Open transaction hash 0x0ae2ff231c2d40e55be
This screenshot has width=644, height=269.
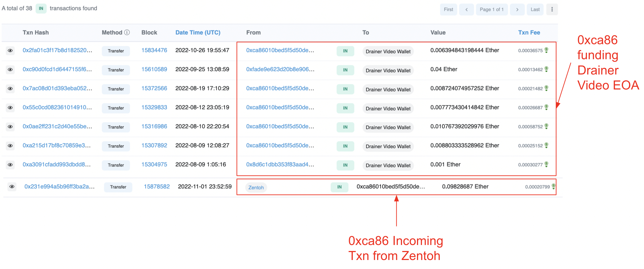coord(57,126)
